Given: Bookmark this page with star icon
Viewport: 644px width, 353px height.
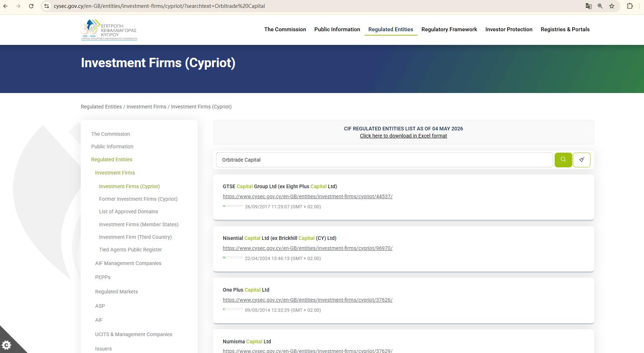Looking at the screenshot, I should [x=612, y=6].
